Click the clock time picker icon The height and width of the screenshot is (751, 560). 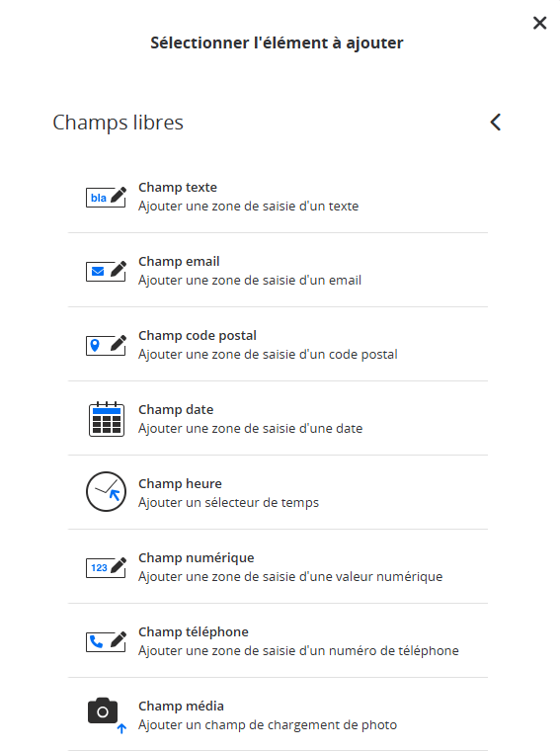[x=107, y=492]
